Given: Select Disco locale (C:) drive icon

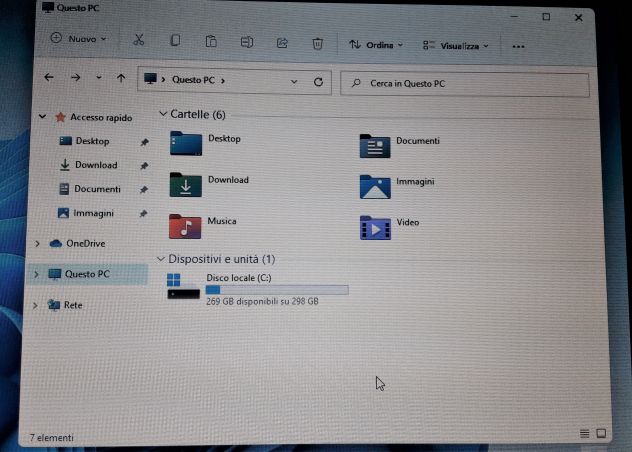Looking at the screenshot, I should [183, 286].
